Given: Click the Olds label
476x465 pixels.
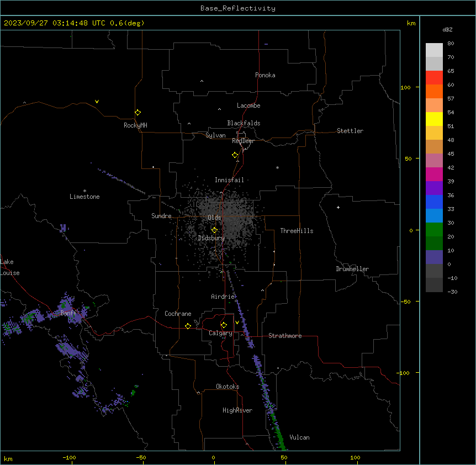Looking at the screenshot, I should pos(214,218).
